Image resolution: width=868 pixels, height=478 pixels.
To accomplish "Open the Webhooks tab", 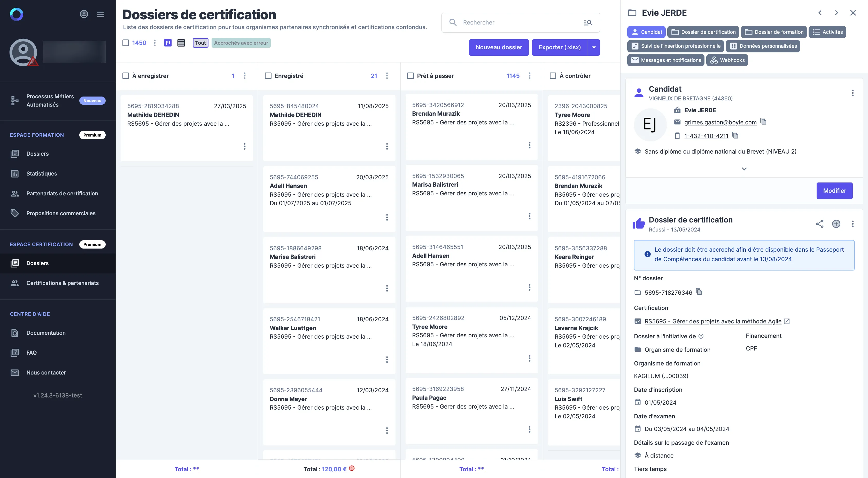I will click(x=727, y=60).
